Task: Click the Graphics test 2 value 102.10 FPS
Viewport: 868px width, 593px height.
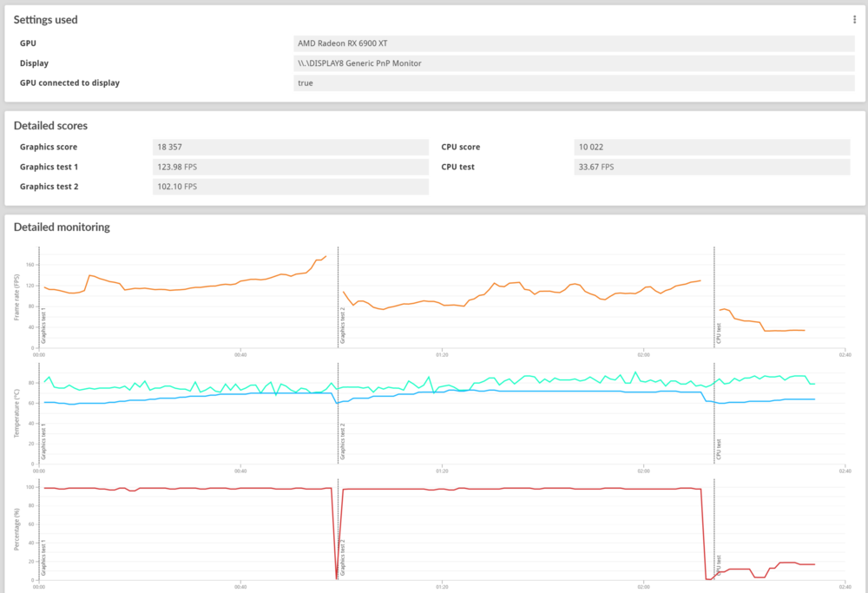Action: coord(290,187)
